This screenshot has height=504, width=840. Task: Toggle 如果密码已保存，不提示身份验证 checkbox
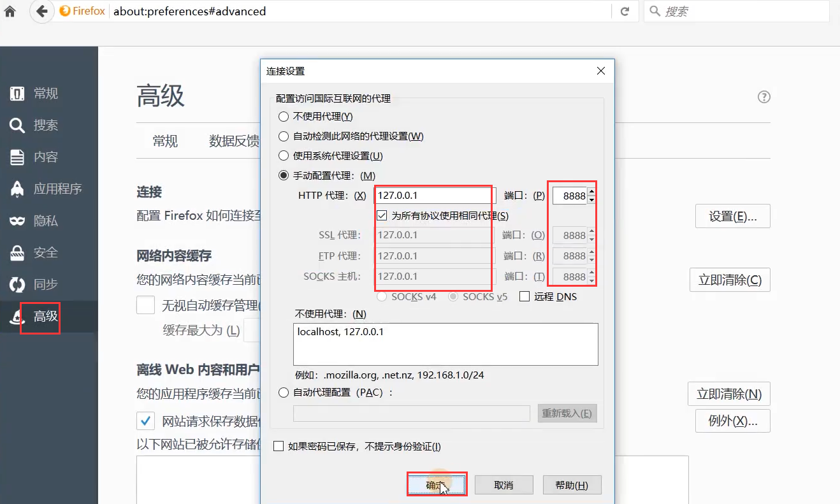coord(278,447)
